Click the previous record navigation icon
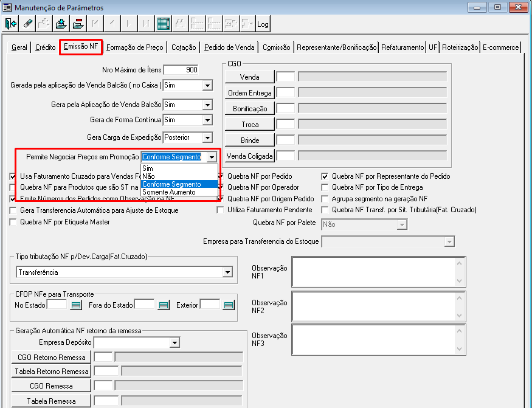Viewport: 532px width, 408px height. coord(112,24)
